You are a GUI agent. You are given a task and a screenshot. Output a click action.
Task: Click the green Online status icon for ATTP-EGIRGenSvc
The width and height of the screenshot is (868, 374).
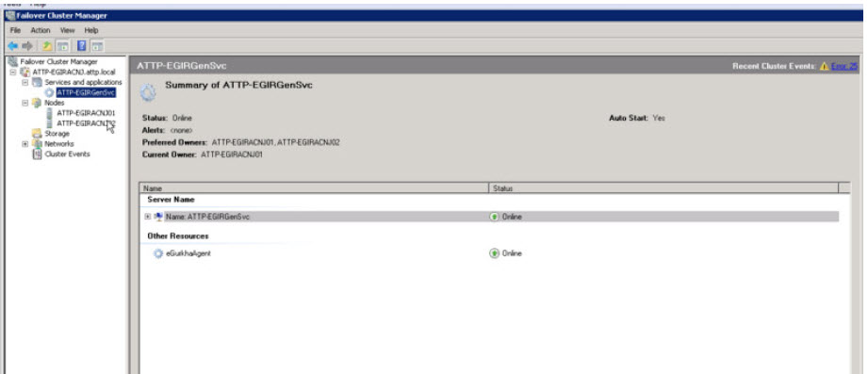495,217
